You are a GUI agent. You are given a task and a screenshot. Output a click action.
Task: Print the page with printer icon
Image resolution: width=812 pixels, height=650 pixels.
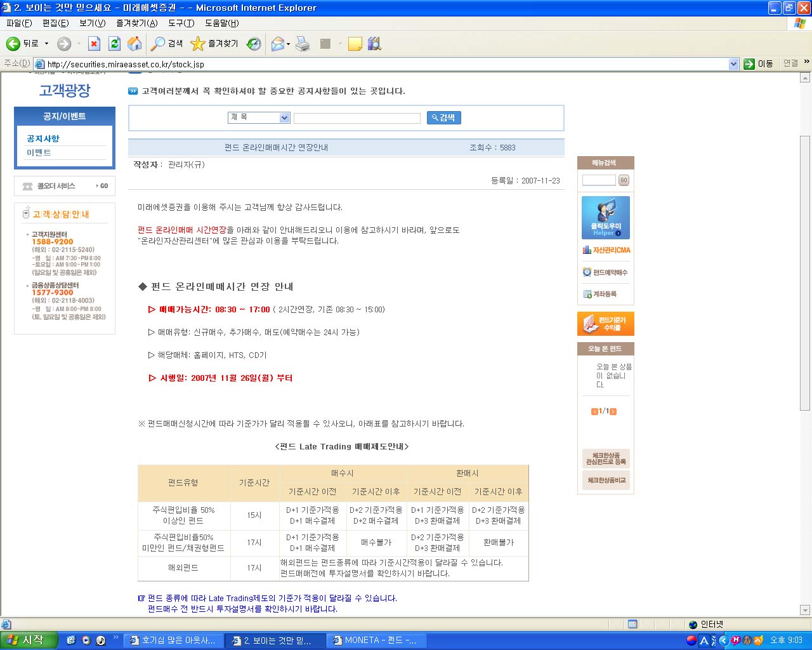303,44
